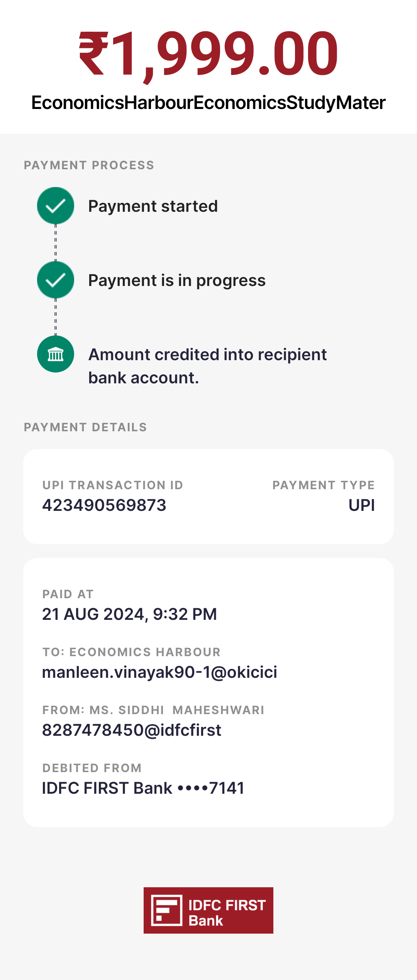Click the Payment started green checkmark icon
The height and width of the screenshot is (980, 417).
56,206
